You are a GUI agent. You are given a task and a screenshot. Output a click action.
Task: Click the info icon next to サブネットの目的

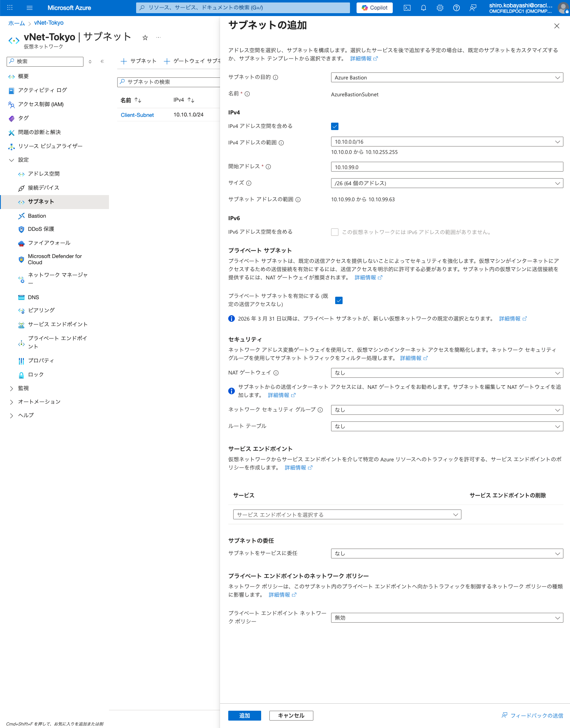276,77
